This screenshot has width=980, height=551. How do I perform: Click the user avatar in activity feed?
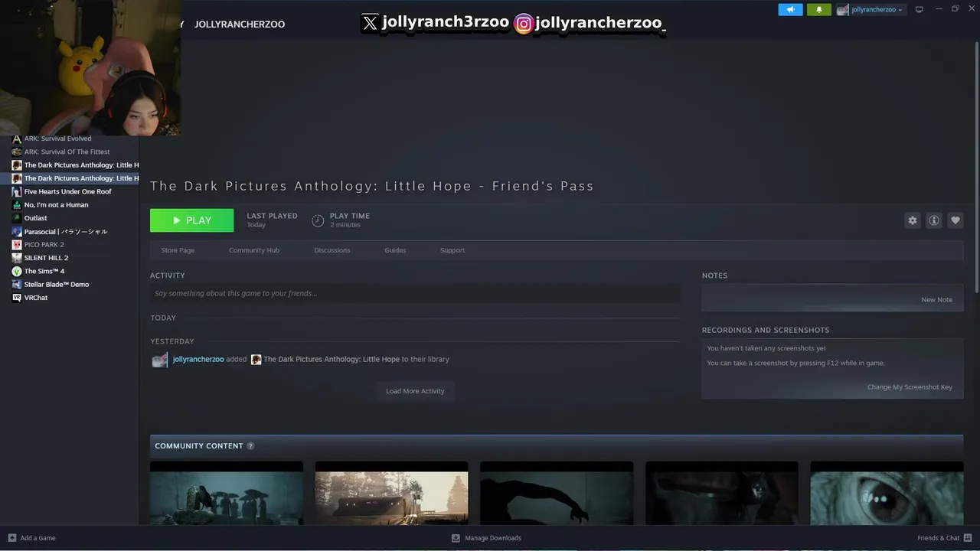tap(159, 360)
